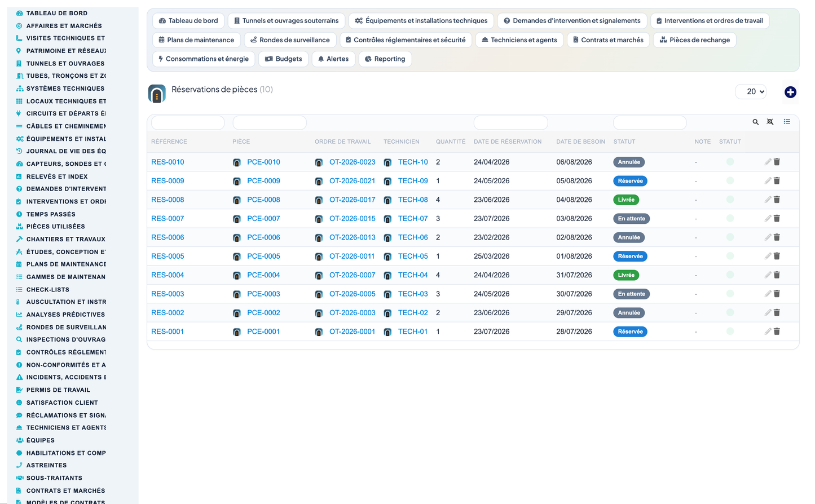Image resolution: width=815 pixels, height=504 pixels.
Task: Open the OT-2026-0023 work order link
Action: tap(352, 162)
